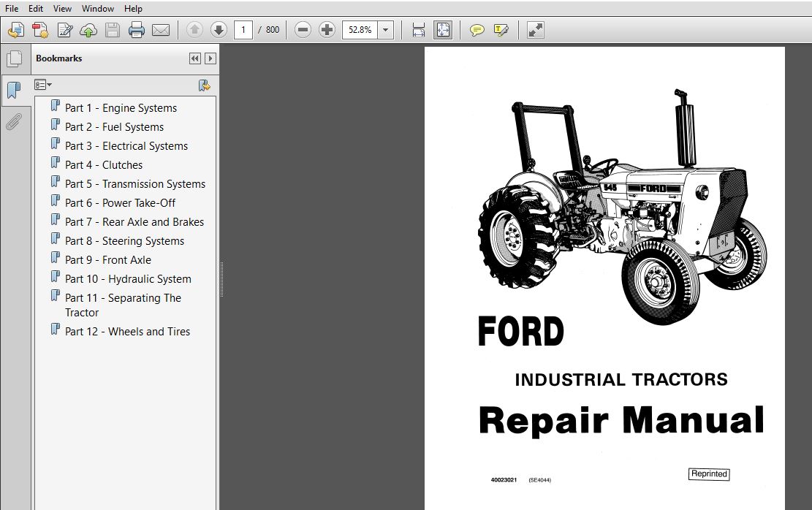Click the Repair Manual title on page
The width and height of the screenshot is (812, 510).
621,420
